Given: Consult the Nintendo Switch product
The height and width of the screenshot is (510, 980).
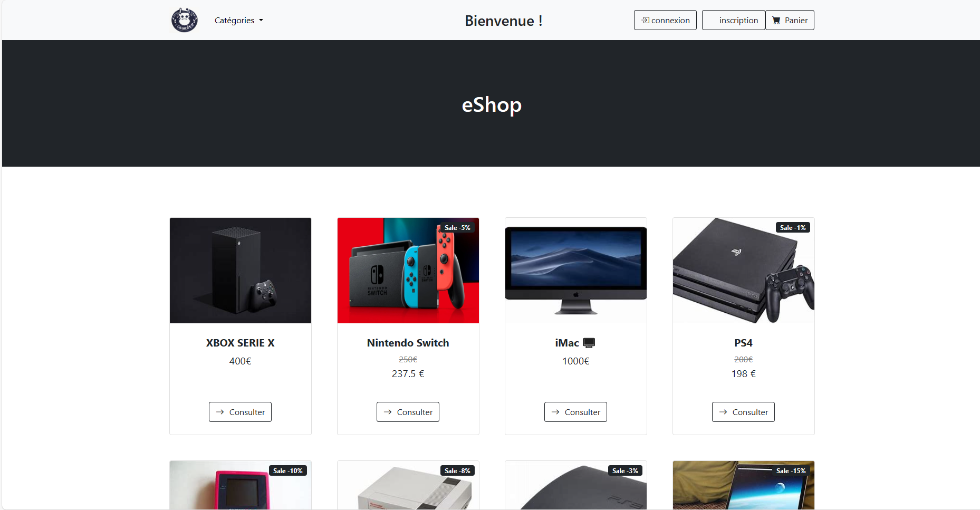Looking at the screenshot, I should (x=408, y=412).
